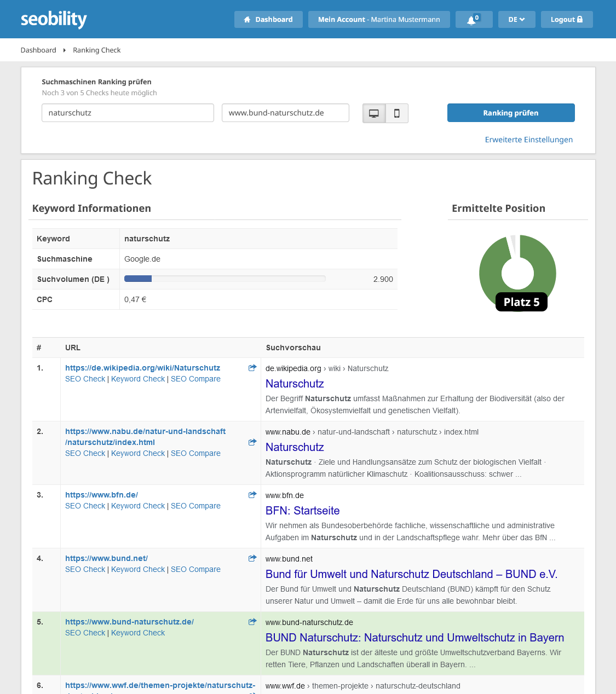Click SEO Check under bund-naturschutz.de URL
Image resolution: width=616 pixels, height=694 pixels.
pos(85,633)
